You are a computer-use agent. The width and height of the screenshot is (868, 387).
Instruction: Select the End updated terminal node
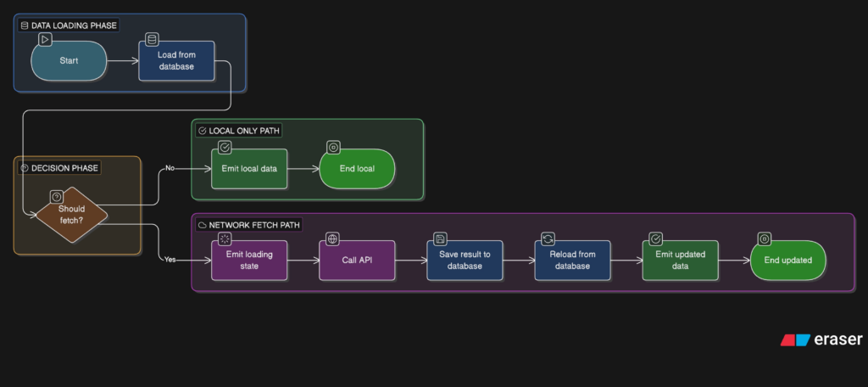coord(787,260)
